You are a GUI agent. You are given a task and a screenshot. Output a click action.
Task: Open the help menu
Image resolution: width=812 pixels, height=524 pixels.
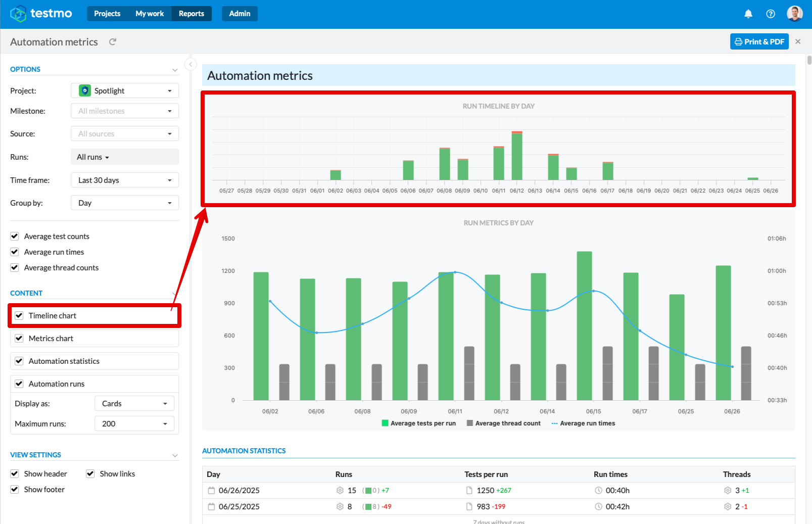771,14
